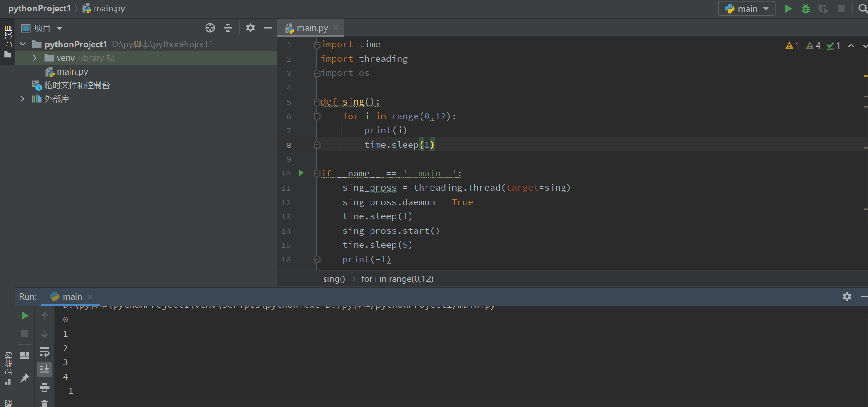Screen dimensions: 868x407
Task: Click the '3' console output line
Action: pyautogui.click(x=65, y=362)
